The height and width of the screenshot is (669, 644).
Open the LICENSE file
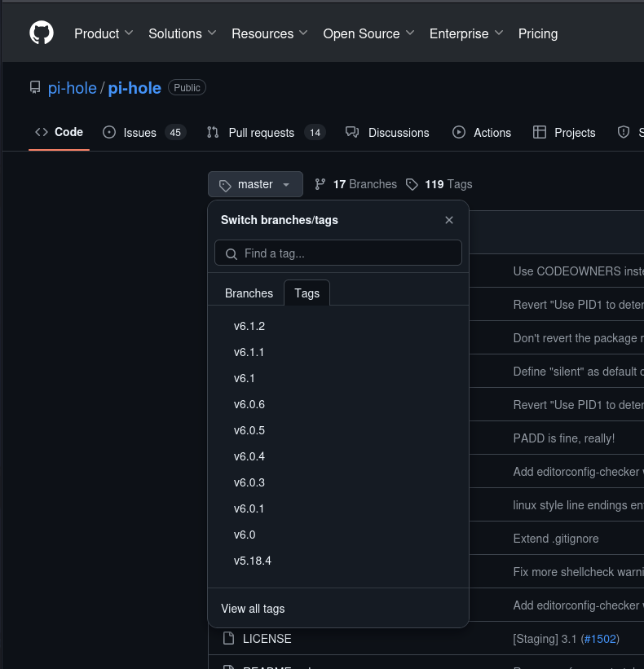coord(267,639)
